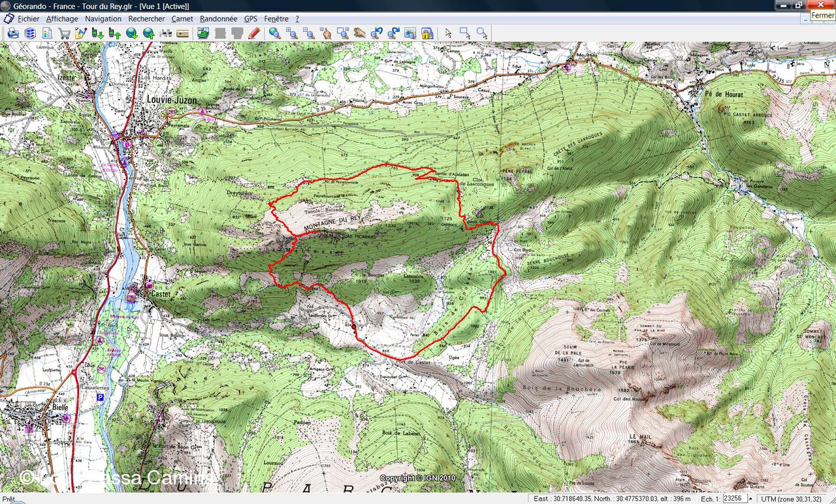
Task: Select the red pencil drawing tool
Action: (x=254, y=33)
